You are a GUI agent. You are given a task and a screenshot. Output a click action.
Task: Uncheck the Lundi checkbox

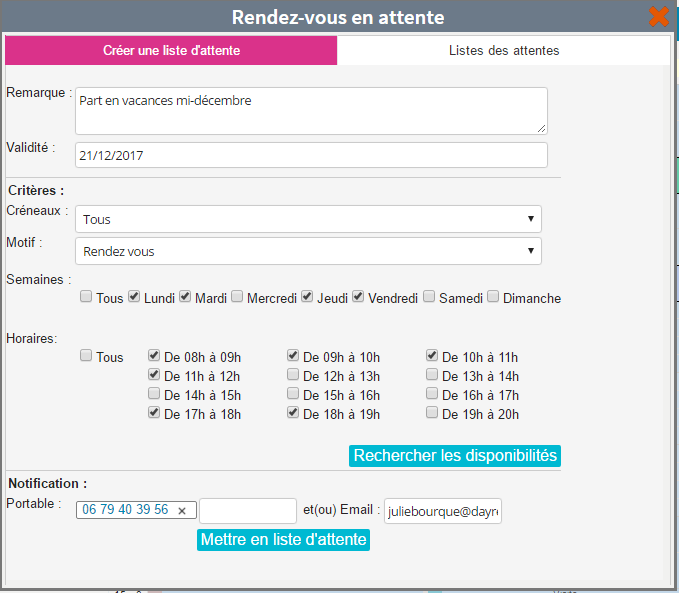134,297
